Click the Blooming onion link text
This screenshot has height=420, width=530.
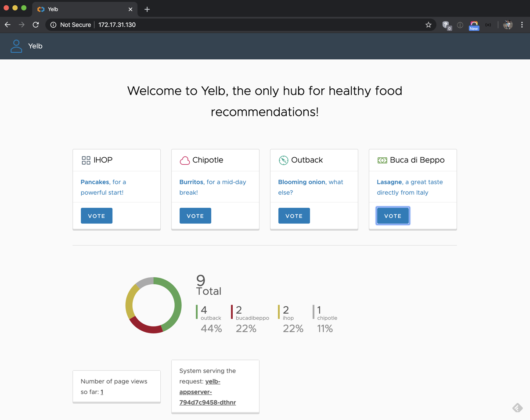[302, 182]
